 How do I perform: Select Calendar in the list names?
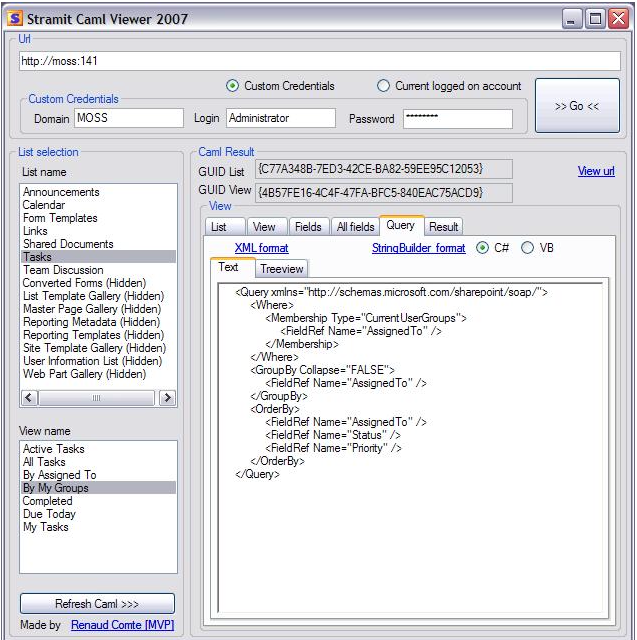(98, 205)
